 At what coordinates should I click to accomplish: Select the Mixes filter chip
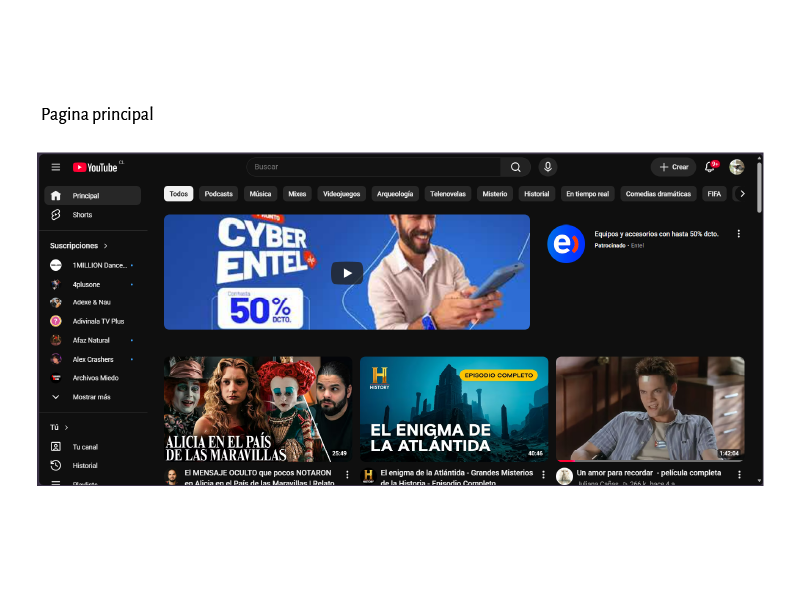297,194
